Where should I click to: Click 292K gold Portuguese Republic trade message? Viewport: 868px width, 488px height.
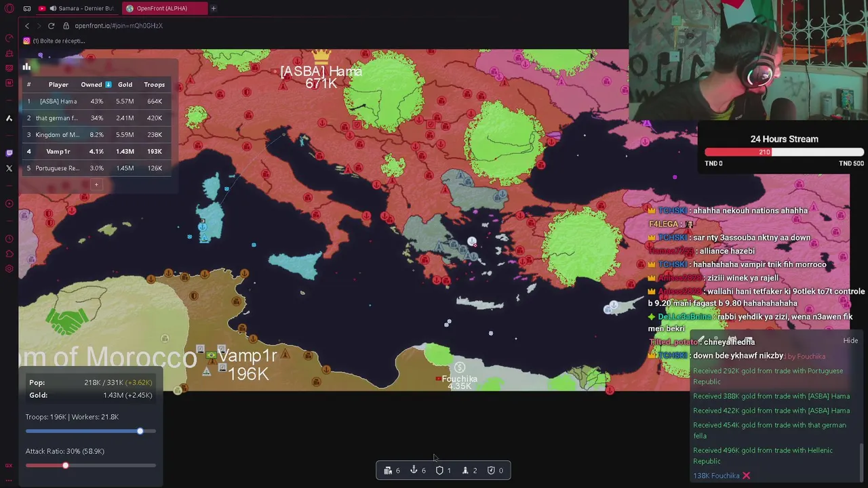click(x=768, y=376)
